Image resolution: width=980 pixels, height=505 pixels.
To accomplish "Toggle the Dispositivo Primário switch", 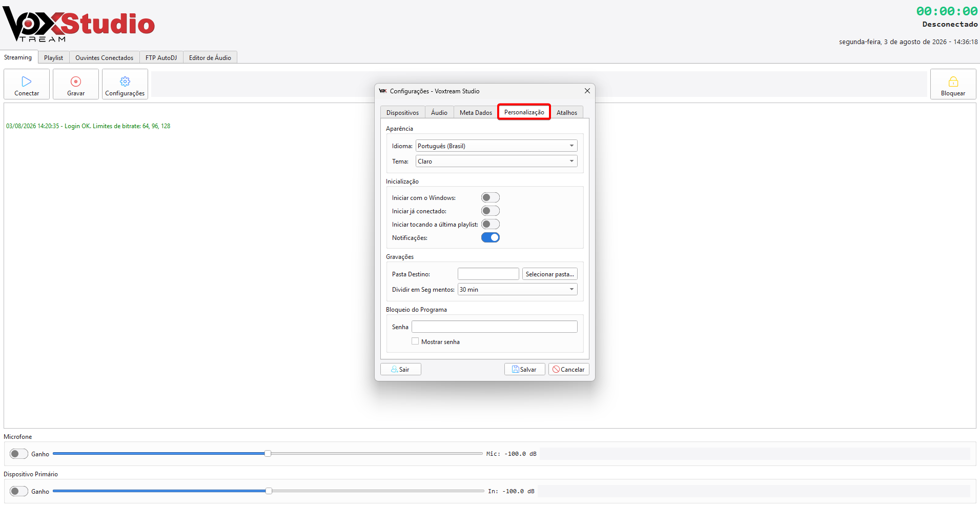I will pos(19,491).
